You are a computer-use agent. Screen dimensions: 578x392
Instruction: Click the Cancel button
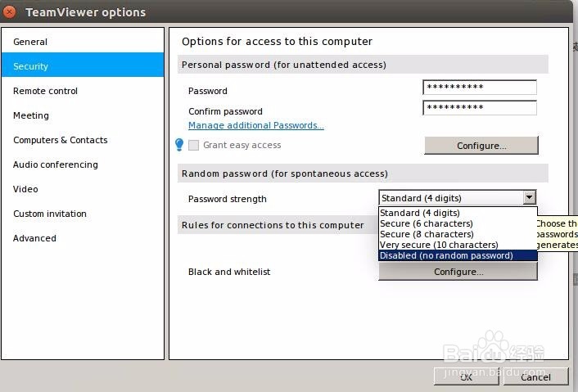click(535, 377)
